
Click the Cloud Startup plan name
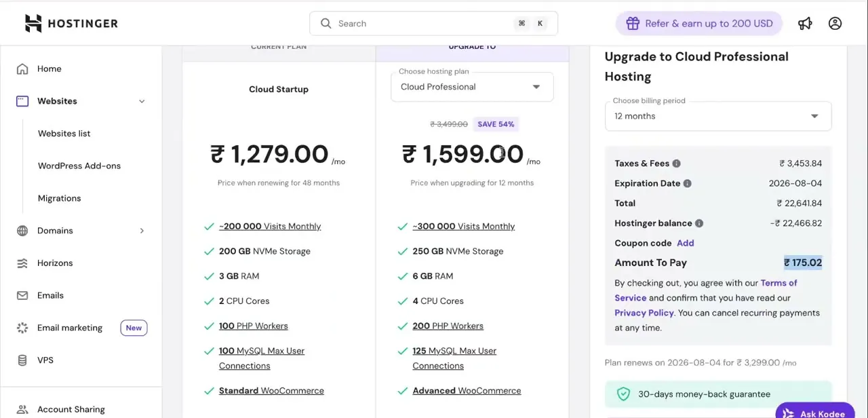click(x=279, y=90)
